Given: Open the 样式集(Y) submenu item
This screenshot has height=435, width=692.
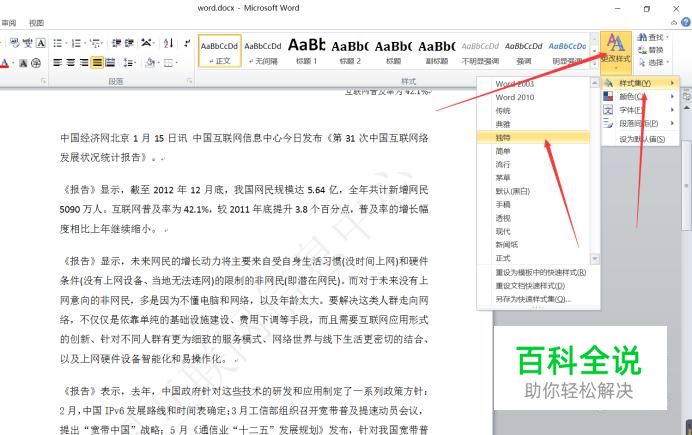Looking at the screenshot, I should [x=640, y=83].
